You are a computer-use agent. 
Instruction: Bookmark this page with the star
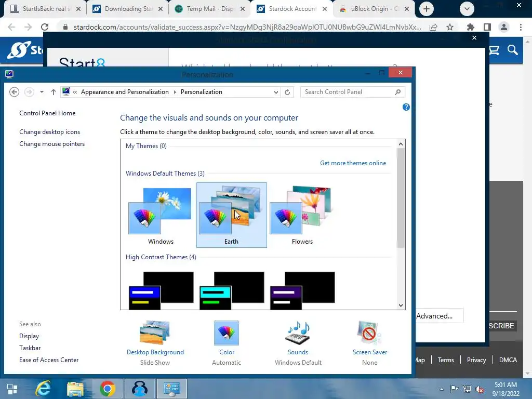(x=450, y=27)
